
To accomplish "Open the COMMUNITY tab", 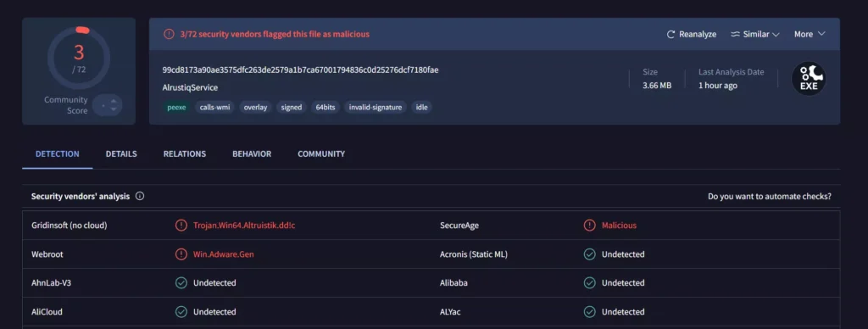I will [321, 154].
